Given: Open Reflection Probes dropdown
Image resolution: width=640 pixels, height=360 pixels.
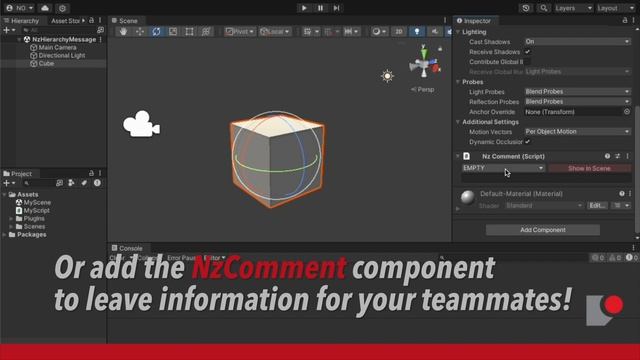Looking at the screenshot, I should click(577, 102).
